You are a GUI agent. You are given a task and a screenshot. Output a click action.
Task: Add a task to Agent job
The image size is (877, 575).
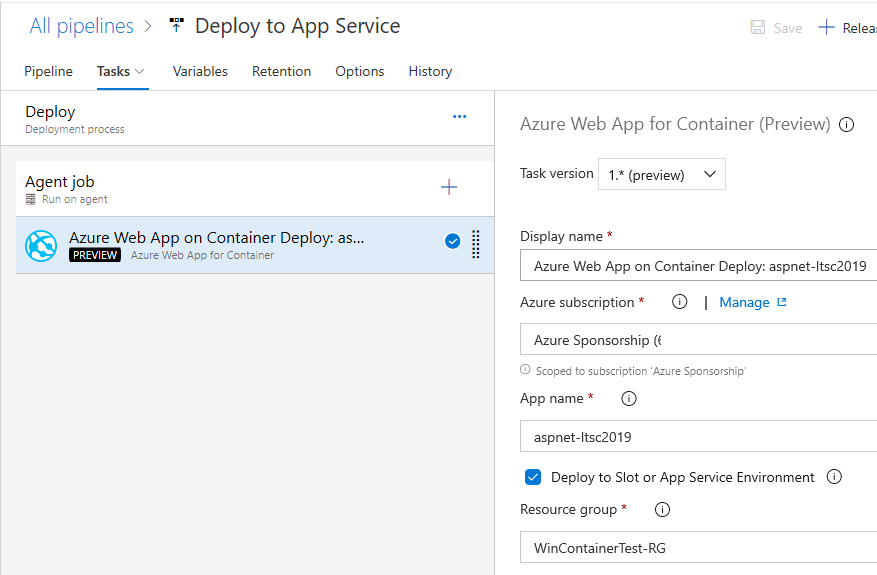449,187
